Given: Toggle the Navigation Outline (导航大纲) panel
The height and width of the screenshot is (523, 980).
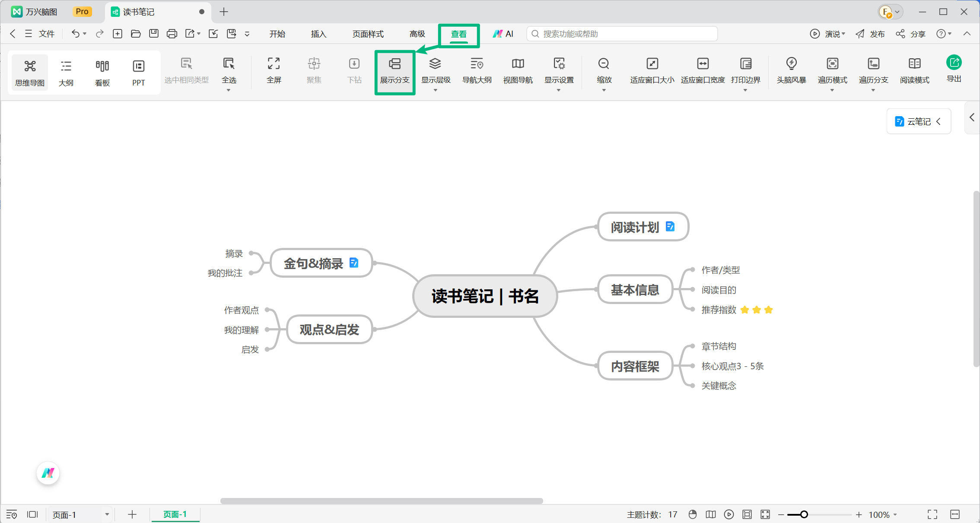Looking at the screenshot, I should pos(477,70).
